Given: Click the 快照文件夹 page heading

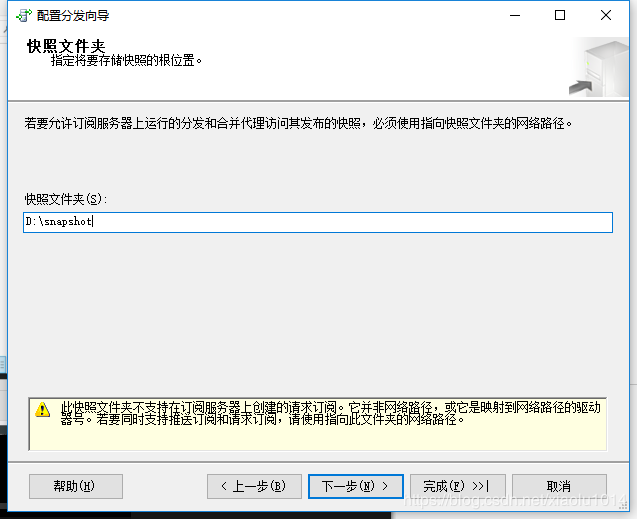Looking at the screenshot, I should [66, 45].
